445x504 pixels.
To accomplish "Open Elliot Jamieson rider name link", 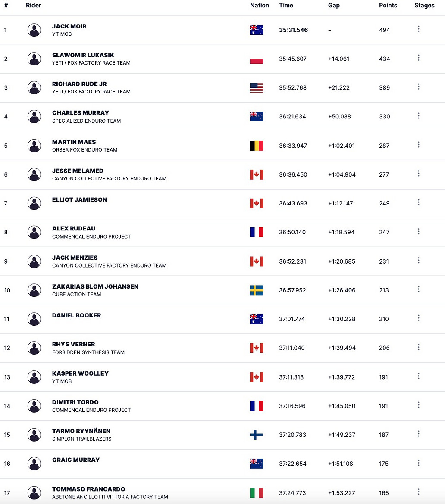I will pos(79,199).
